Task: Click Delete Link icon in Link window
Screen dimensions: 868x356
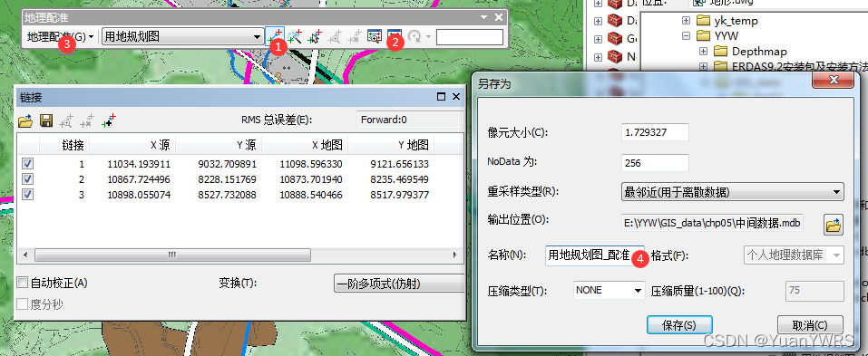Action: pyautogui.click(x=87, y=120)
